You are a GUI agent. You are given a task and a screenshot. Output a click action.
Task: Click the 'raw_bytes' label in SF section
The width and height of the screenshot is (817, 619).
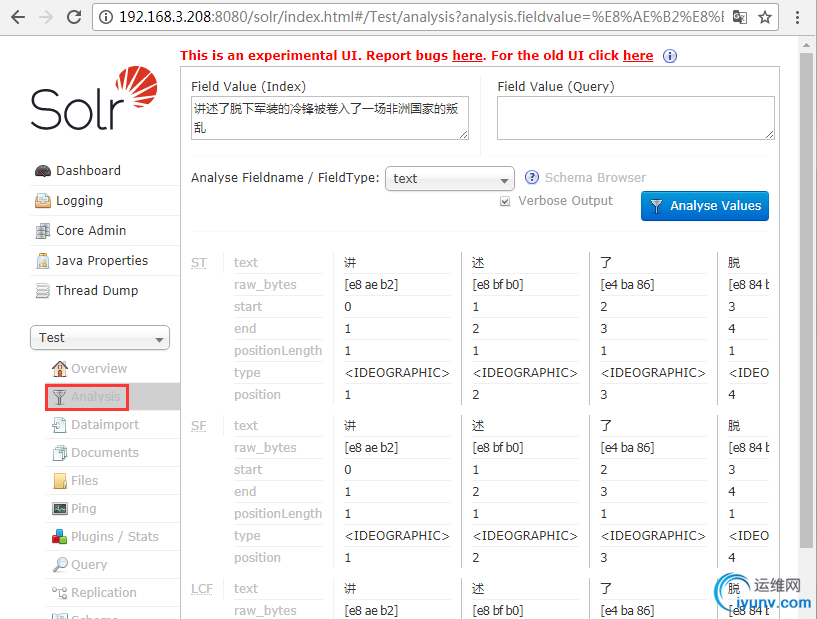click(x=265, y=448)
